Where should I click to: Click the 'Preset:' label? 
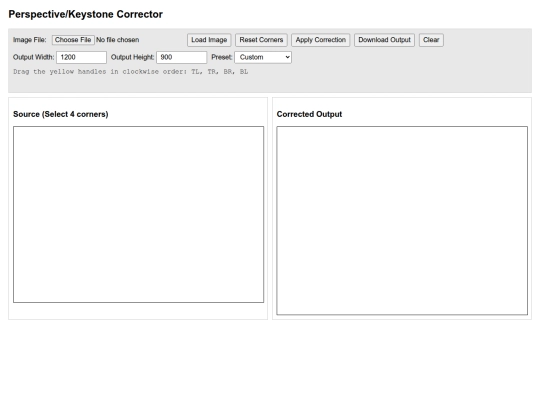click(x=221, y=57)
